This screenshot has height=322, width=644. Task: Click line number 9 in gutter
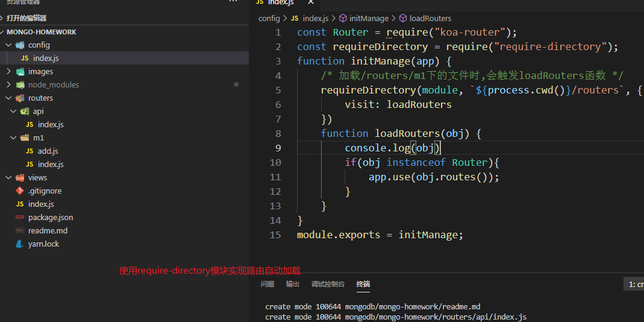pos(278,148)
